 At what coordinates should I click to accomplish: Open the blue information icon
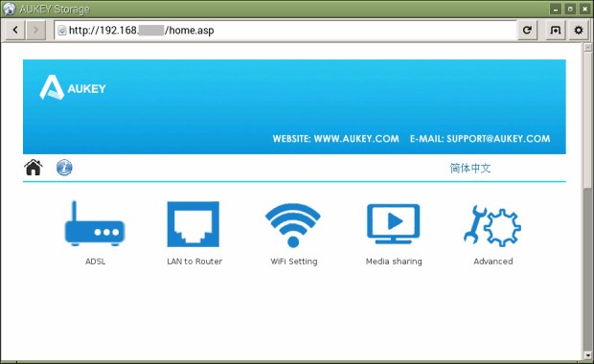coord(64,168)
